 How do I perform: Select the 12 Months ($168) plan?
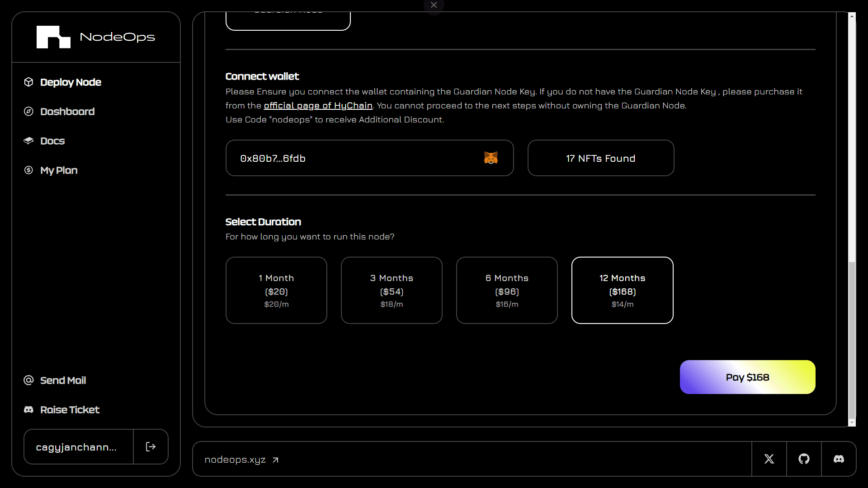622,290
